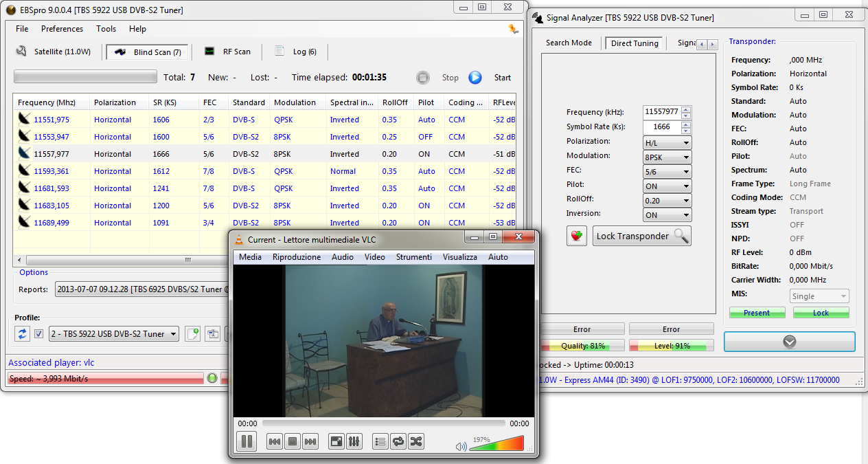Toggle VLC loop mode
This screenshot has width=868, height=464.
coord(398,441)
